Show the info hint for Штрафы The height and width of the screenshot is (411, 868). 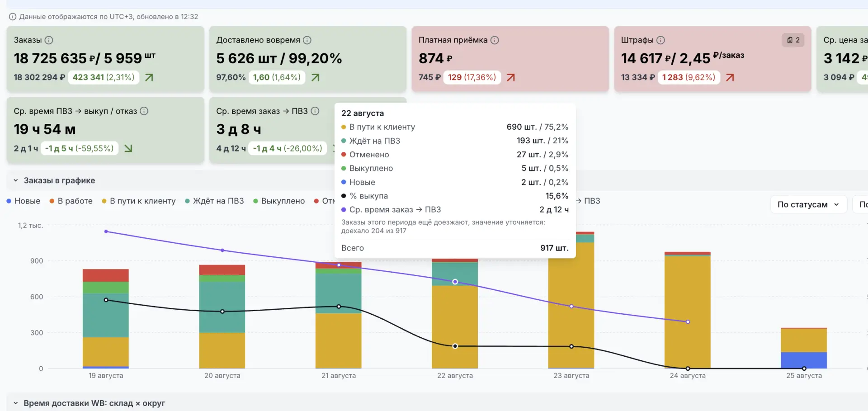click(660, 40)
